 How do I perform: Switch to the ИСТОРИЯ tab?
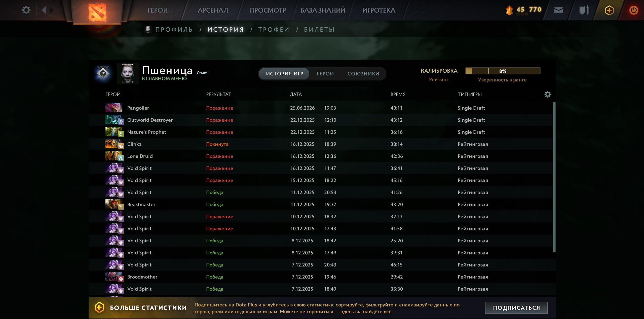point(225,29)
